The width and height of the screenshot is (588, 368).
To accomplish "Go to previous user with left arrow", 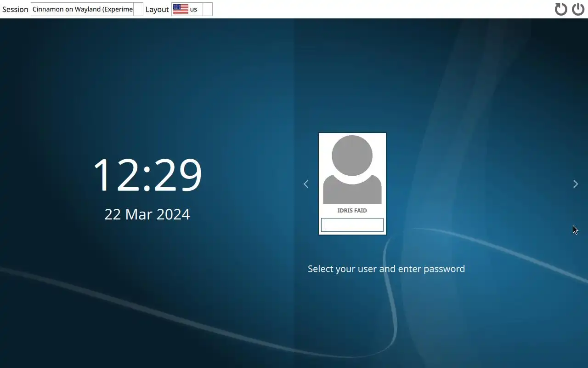I will click(306, 184).
